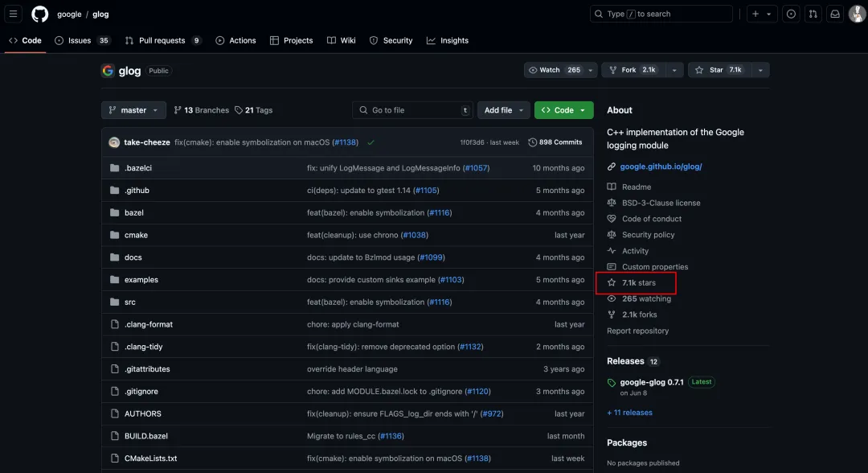Screen dimensions: 868x473
Task: Click Watch button to toggle watching
Action: click(554, 70)
